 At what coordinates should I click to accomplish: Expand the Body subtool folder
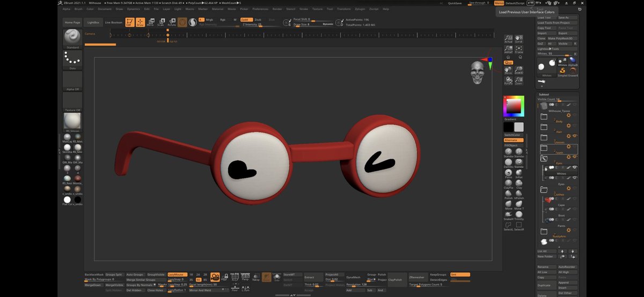tap(544, 116)
